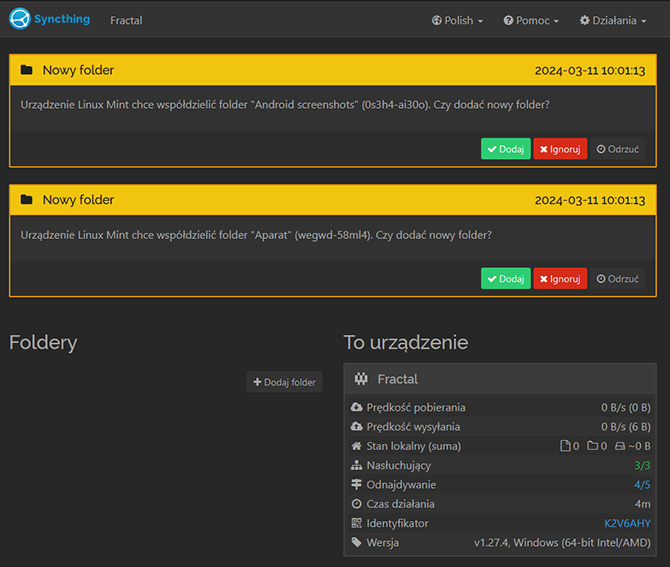
Task: Click folder icon in Android screenshots notification
Action: click(26, 70)
